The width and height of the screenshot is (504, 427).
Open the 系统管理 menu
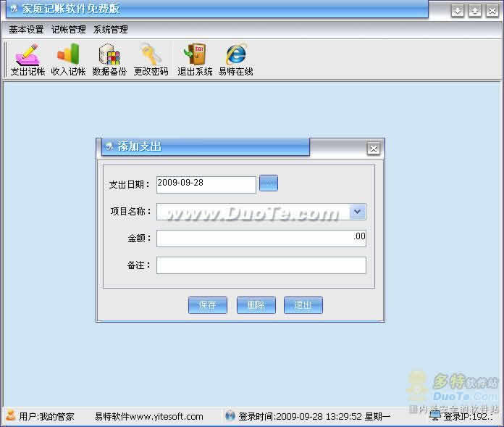tap(111, 30)
